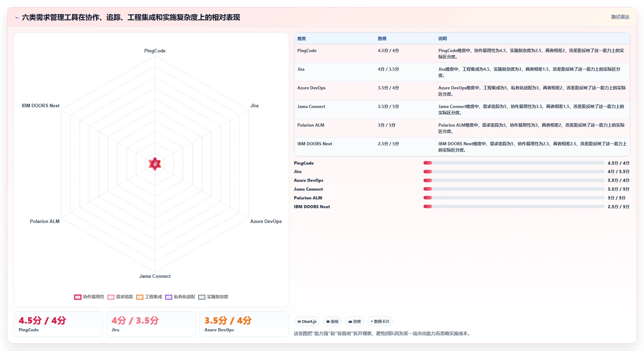Click the 进度 tag chip
Viewport: 644px width, 351px height.
point(355,321)
